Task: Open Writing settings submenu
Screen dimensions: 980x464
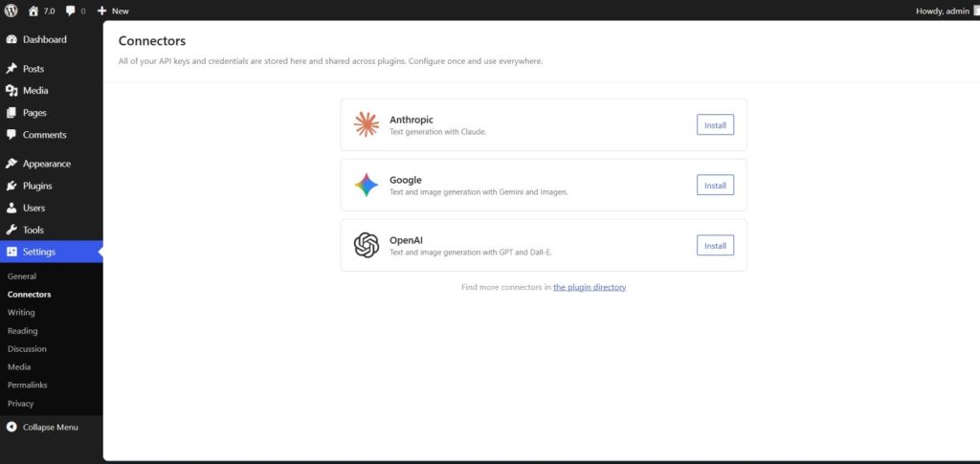Action: [21, 312]
